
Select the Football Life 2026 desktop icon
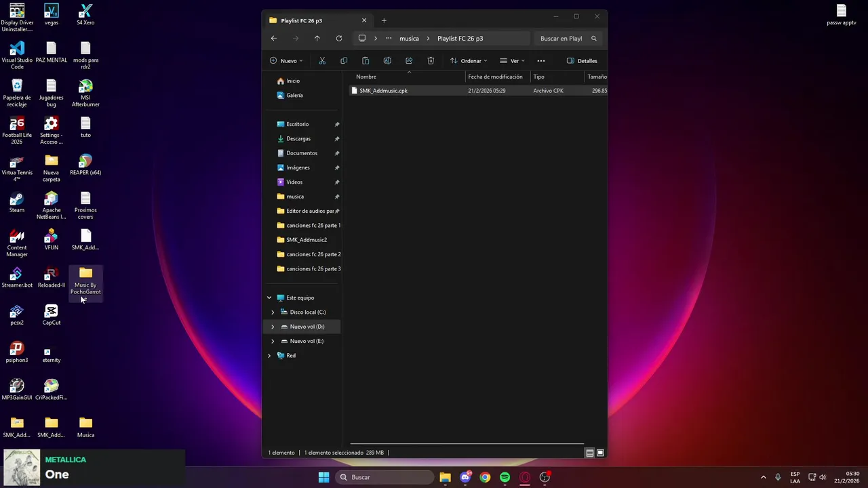click(x=17, y=130)
